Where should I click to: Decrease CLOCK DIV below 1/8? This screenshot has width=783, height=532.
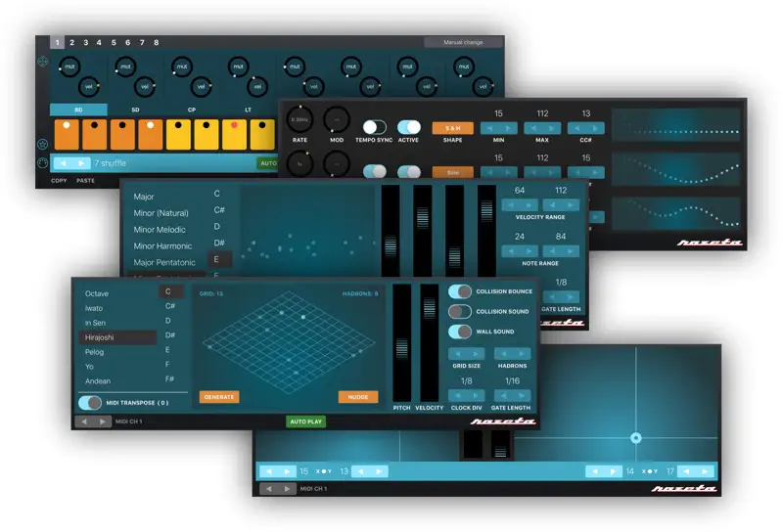point(458,396)
